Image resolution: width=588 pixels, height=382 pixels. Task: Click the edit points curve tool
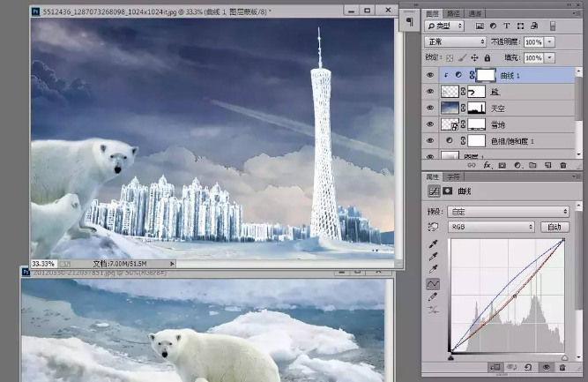pos(434,284)
